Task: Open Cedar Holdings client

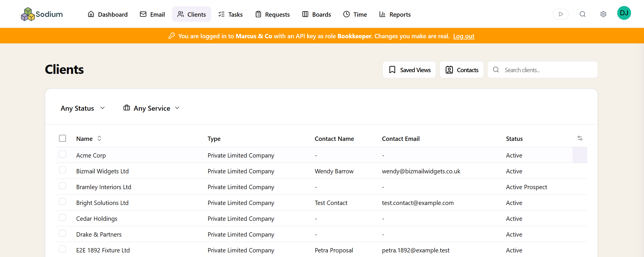Action: (97, 218)
